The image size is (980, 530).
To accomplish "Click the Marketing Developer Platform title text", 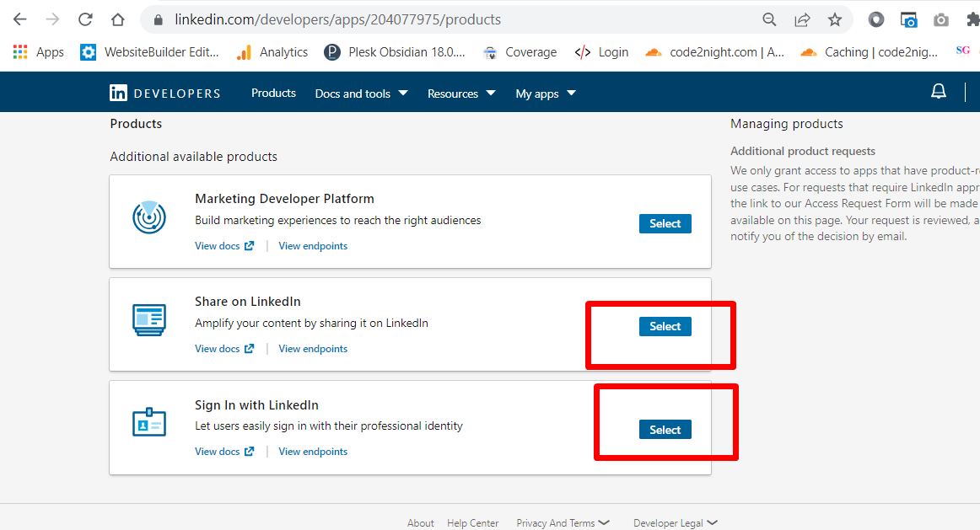I will 284,199.
